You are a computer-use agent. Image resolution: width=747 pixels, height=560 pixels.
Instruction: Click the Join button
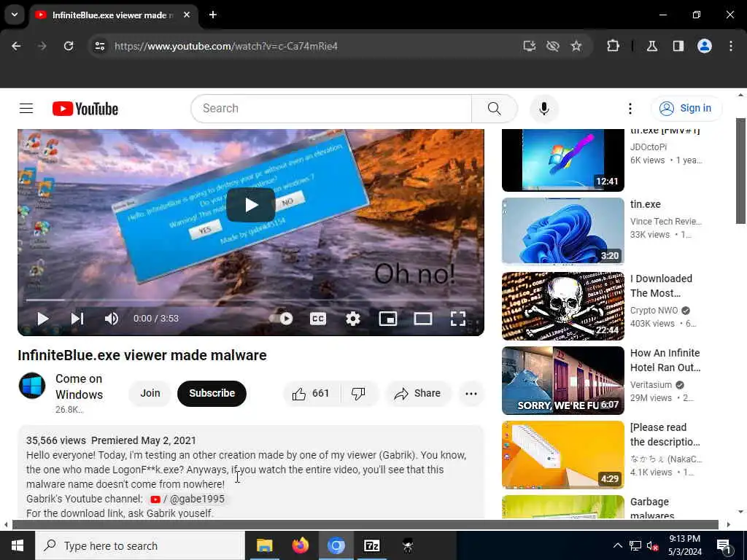tap(150, 393)
